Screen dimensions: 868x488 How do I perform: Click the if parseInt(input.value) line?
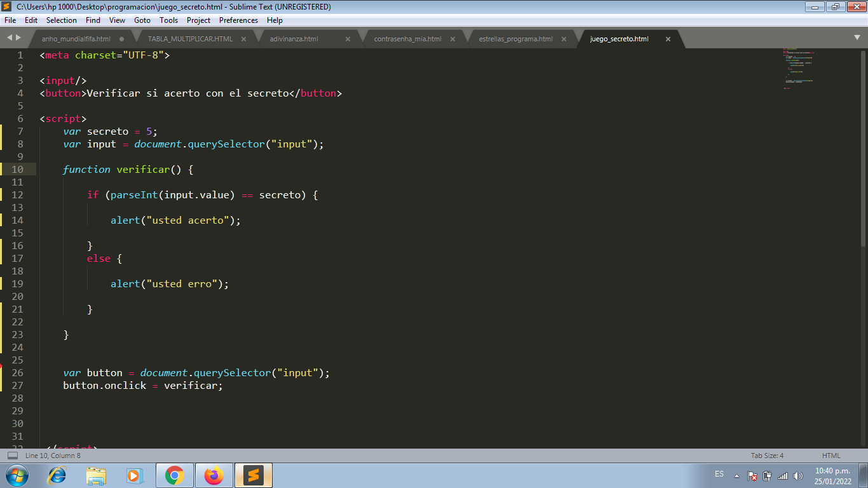[x=202, y=195]
